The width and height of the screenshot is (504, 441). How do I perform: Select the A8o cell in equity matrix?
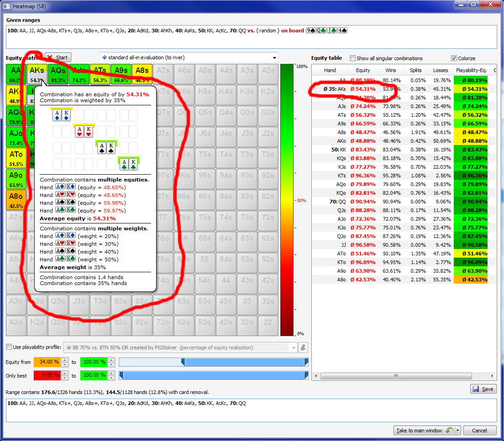click(x=16, y=200)
